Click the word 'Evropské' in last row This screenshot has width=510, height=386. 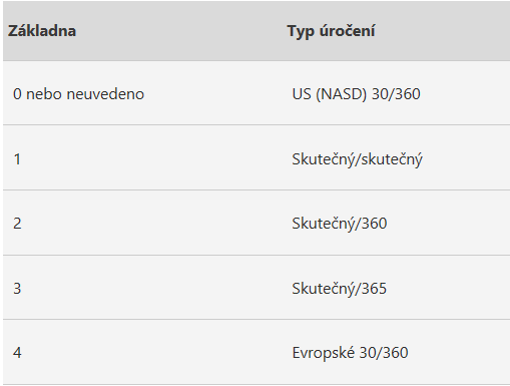click(323, 353)
